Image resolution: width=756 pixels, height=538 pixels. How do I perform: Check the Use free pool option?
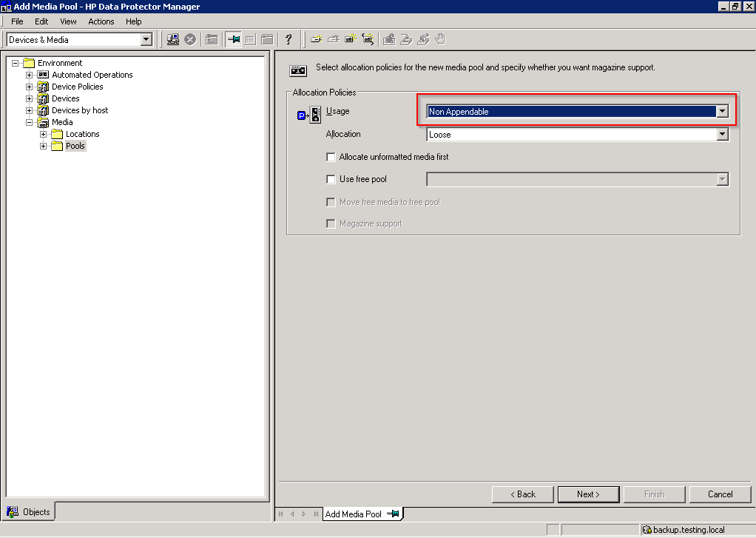(331, 179)
